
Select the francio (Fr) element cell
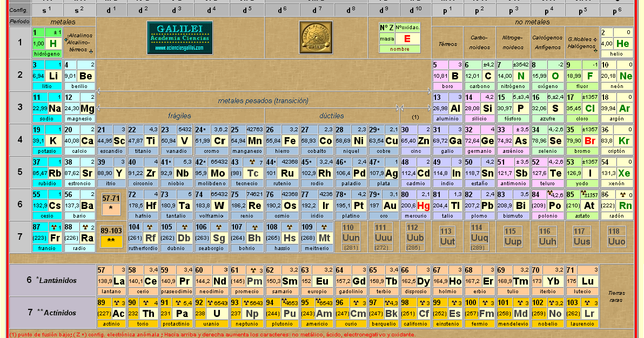47,238
